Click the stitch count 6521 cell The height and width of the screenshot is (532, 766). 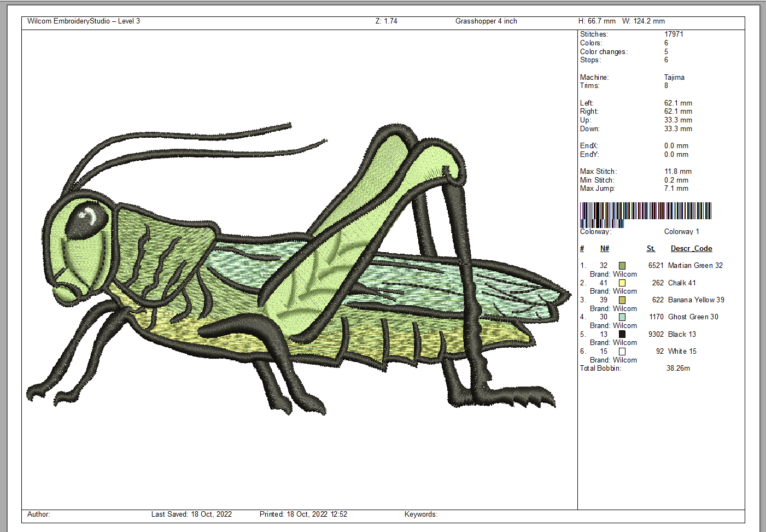656,266
